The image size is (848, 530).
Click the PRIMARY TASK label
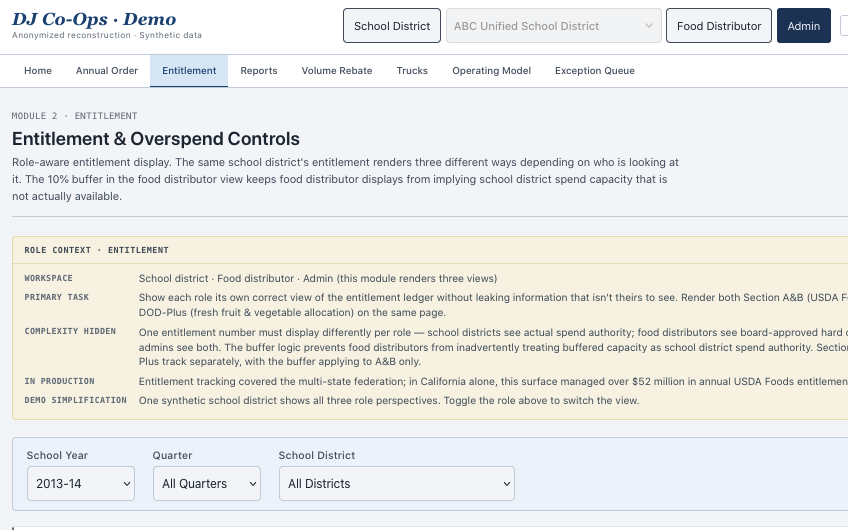click(x=57, y=297)
